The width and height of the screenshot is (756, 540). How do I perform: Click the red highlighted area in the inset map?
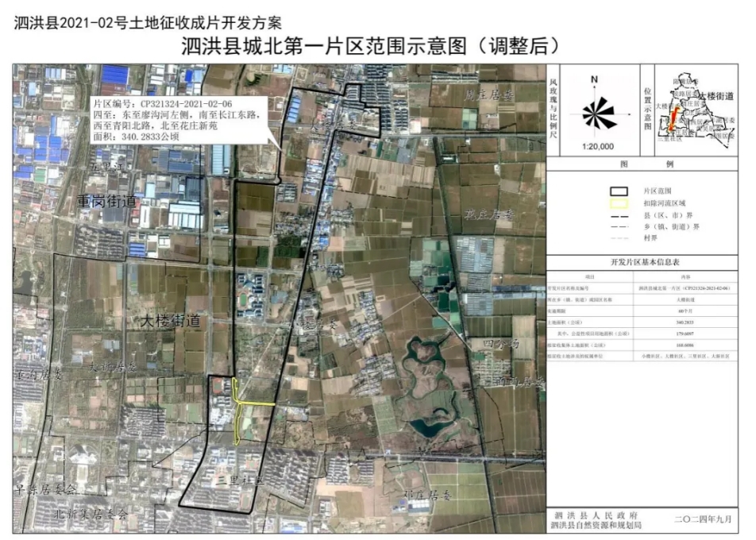coord(673,118)
